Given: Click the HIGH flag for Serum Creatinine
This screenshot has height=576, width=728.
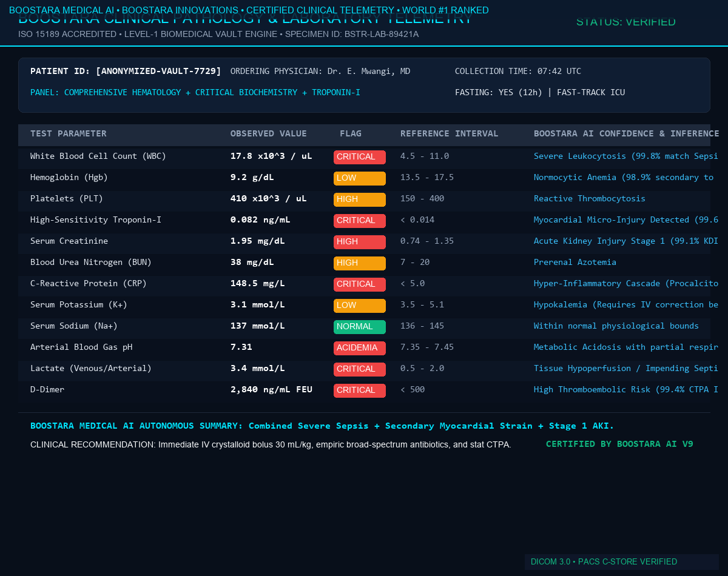Looking at the screenshot, I should [x=360, y=242].
